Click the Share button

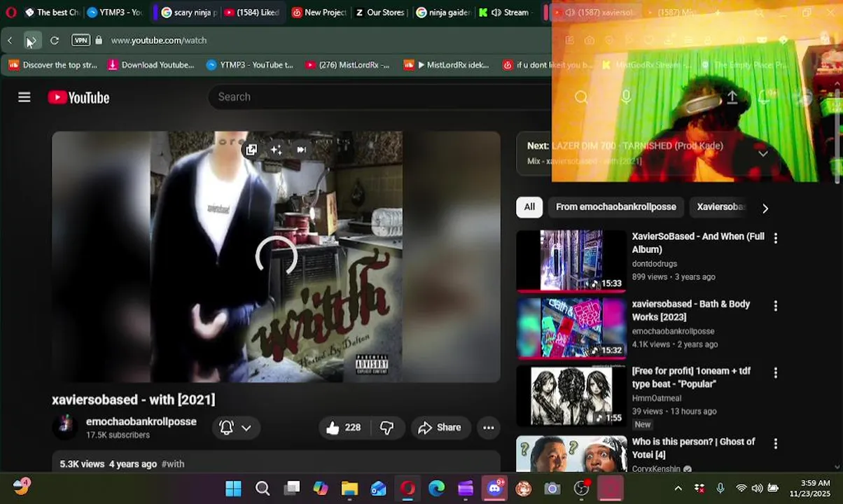[439, 428]
